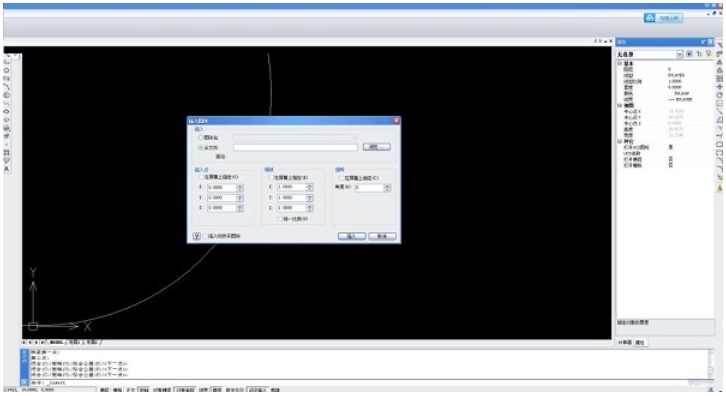Click the circle tool in left toolbar
726x396 pixels.
pos(6,70)
